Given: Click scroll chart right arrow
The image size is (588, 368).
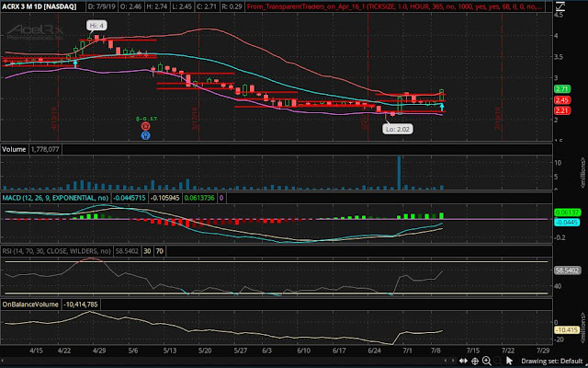Looking at the screenshot, I should [455, 362].
